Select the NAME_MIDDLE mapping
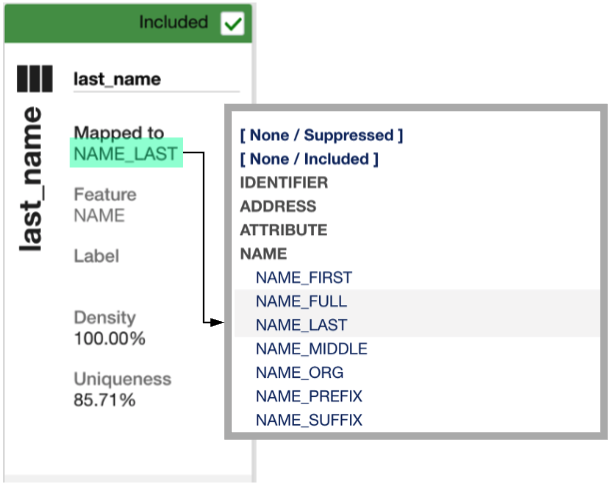 click(311, 349)
